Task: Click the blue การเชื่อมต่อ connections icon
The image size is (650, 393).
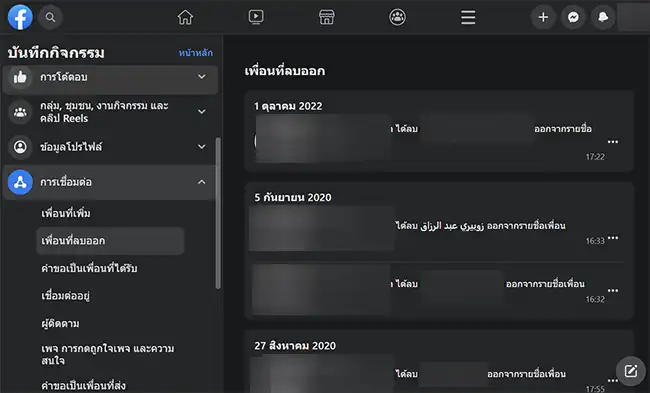Action: 20,182
